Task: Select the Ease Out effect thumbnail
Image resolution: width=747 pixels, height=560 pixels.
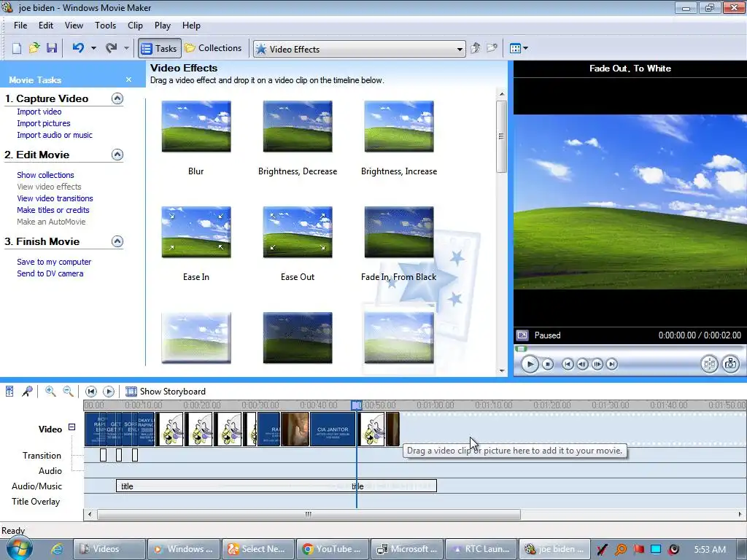Action: [298, 233]
